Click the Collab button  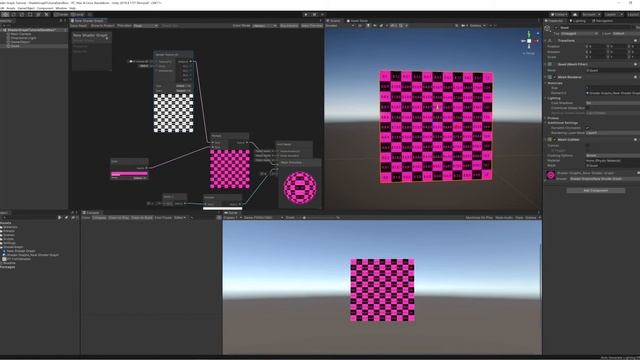559,15
